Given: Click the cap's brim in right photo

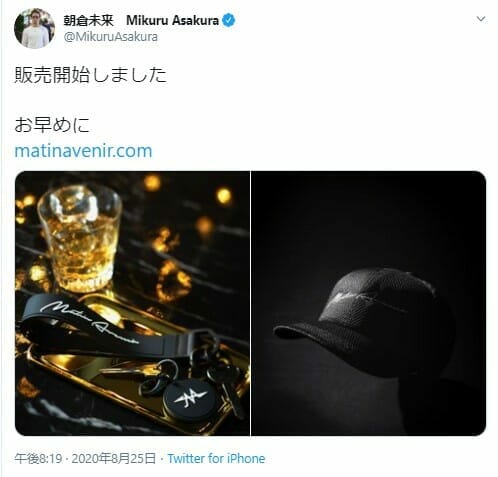Looking at the screenshot, I should click(x=313, y=335).
